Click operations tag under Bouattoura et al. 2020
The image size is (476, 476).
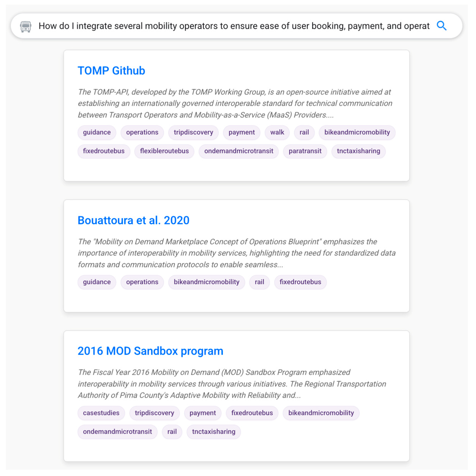pyautogui.click(x=142, y=282)
